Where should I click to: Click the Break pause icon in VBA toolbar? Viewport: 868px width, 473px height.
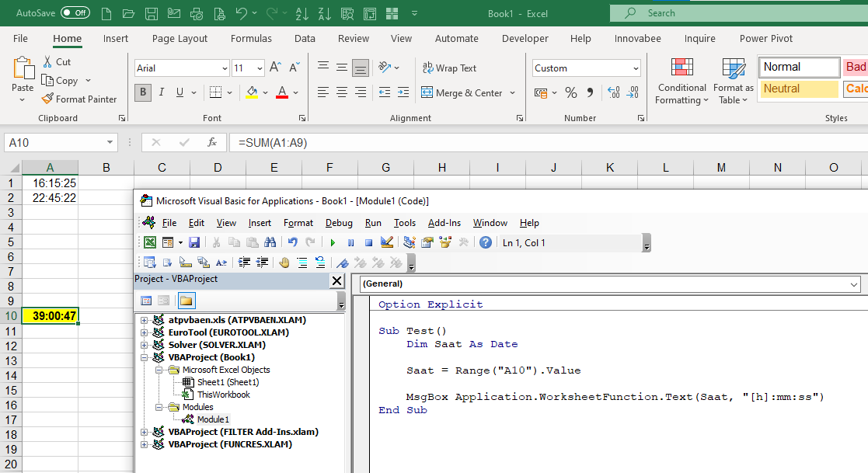(x=351, y=242)
